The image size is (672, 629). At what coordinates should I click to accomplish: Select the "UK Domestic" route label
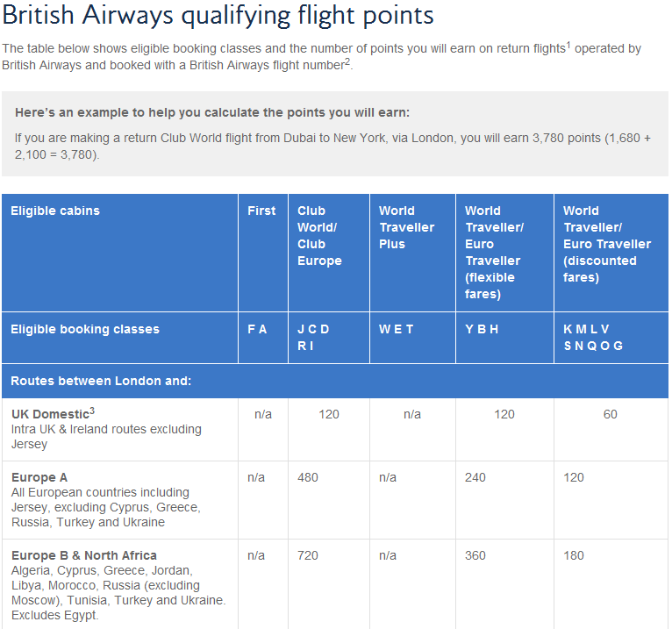point(50,413)
